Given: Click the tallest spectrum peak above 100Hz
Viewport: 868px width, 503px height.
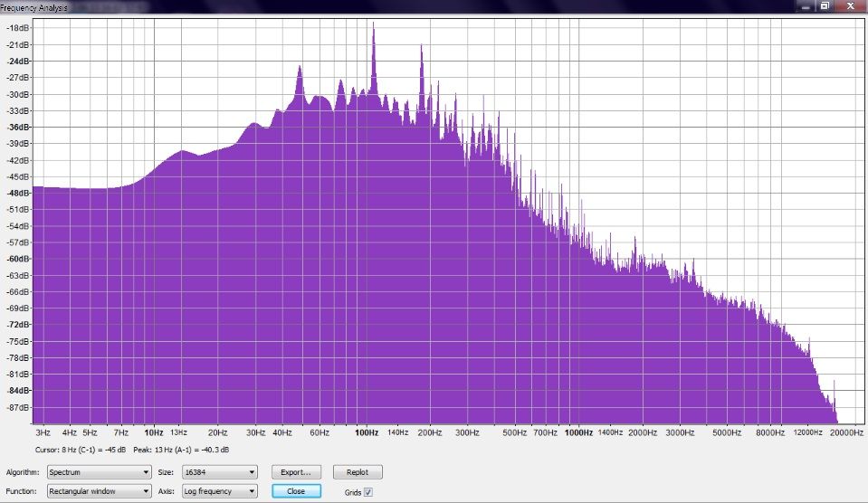Looking at the screenshot, I should point(373,25).
